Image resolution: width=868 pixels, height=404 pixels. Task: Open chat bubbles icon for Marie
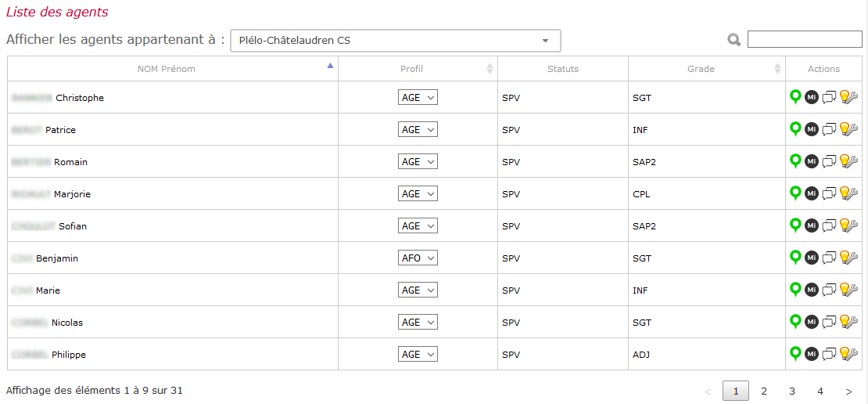(829, 290)
